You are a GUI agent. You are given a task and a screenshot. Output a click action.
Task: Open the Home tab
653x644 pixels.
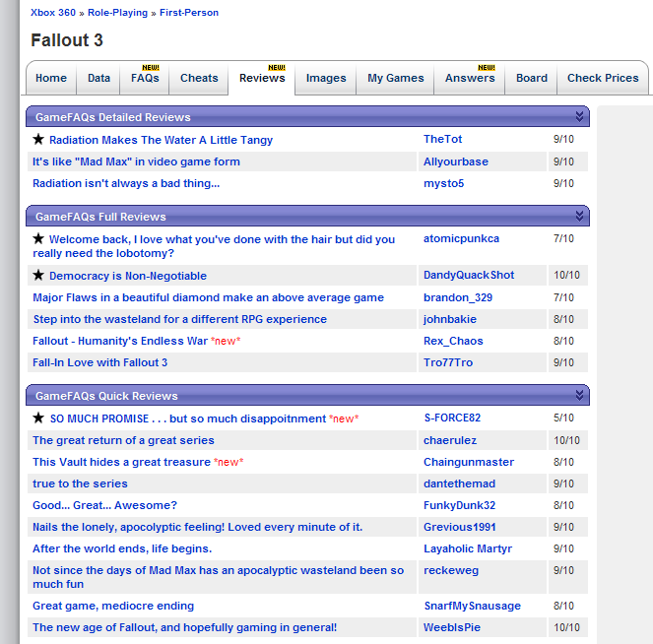(x=51, y=78)
